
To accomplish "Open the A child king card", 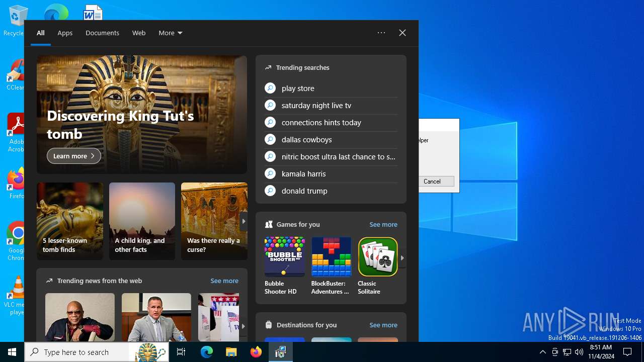I will 142,221.
